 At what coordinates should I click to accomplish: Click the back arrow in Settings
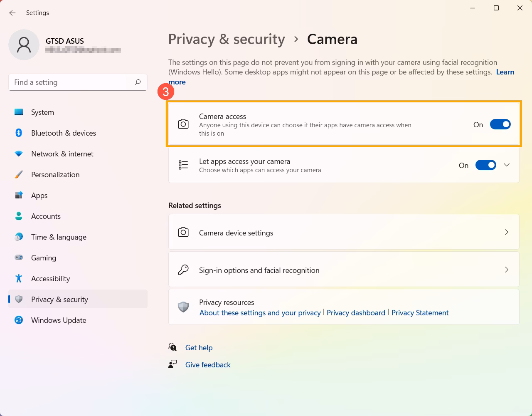(x=12, y=13)
